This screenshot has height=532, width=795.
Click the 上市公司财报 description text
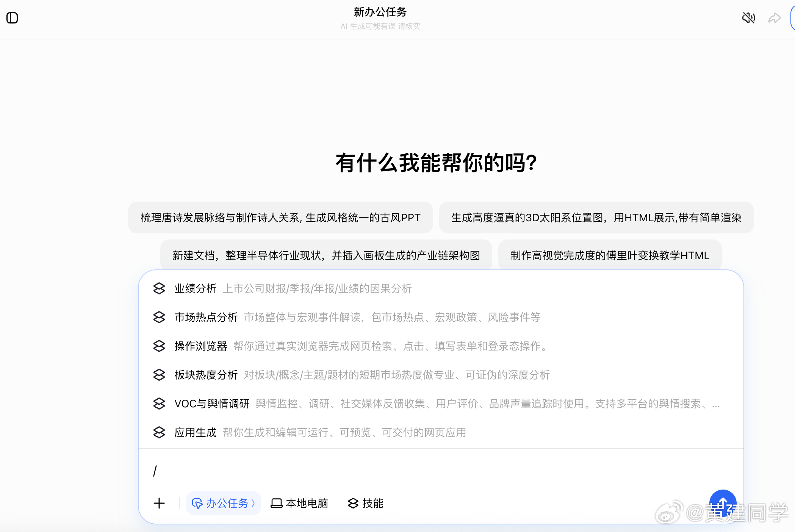(317, 288)
